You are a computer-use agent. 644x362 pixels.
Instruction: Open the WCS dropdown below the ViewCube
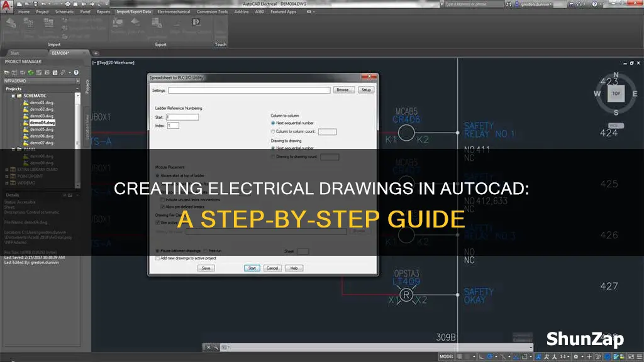(616, 126)
